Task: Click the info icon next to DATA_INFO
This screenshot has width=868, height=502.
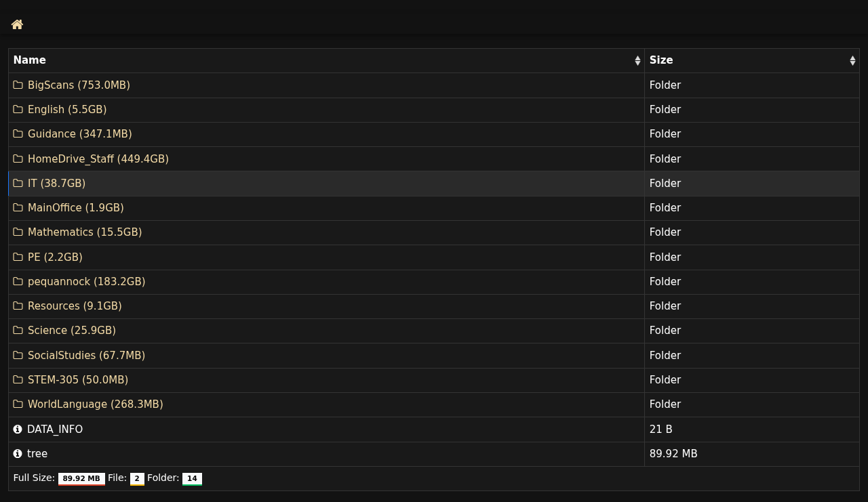Action: click(18, 430)
